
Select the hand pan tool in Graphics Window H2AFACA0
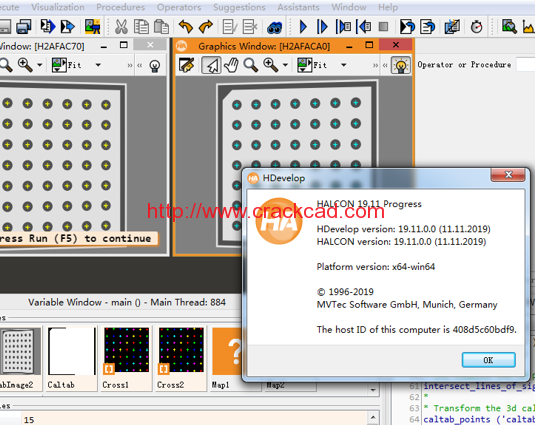[231, 65]
